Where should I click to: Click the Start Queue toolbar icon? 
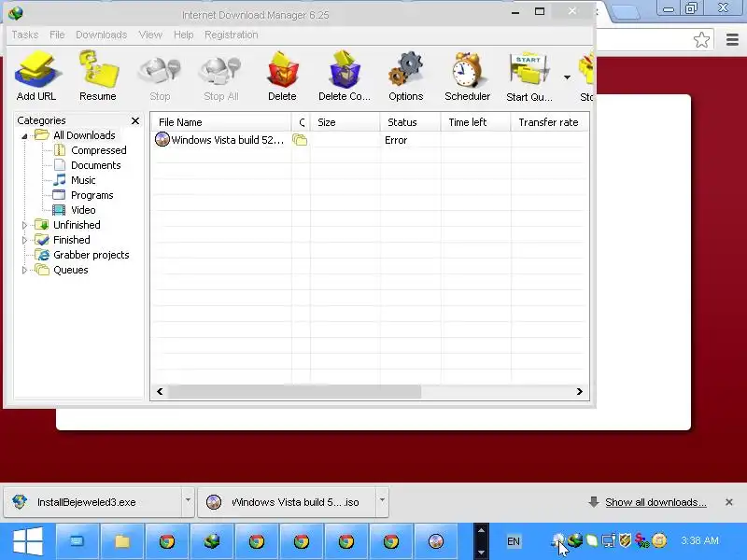coord(529,77)
